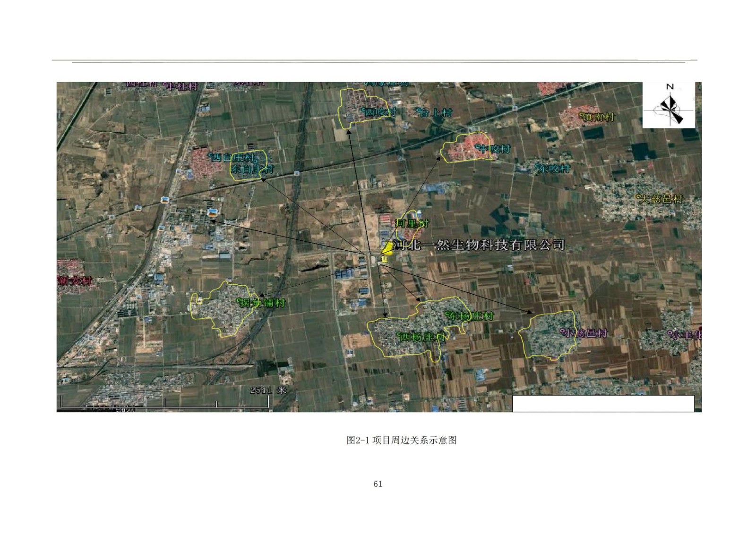This screenshot has height=534, width=756.
Task: Click the 东杨庄村 village label
Action: pyautogui.click(x=471, y=316)
